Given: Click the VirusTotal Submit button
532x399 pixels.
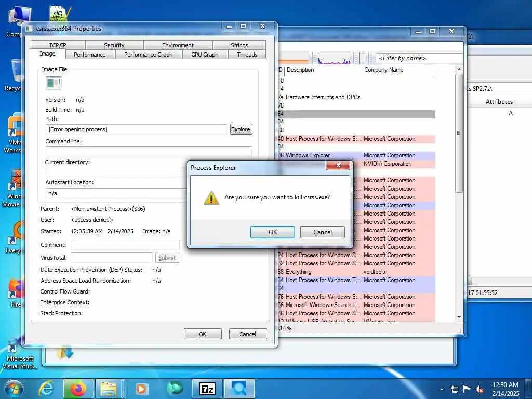Looking at the screenshot, I should click(x=167, y=258).
